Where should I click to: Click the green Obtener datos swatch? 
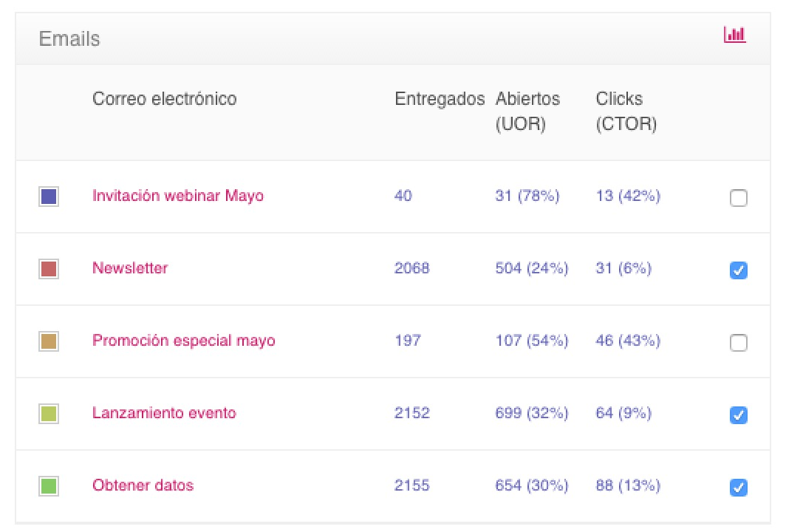[49, 486]
